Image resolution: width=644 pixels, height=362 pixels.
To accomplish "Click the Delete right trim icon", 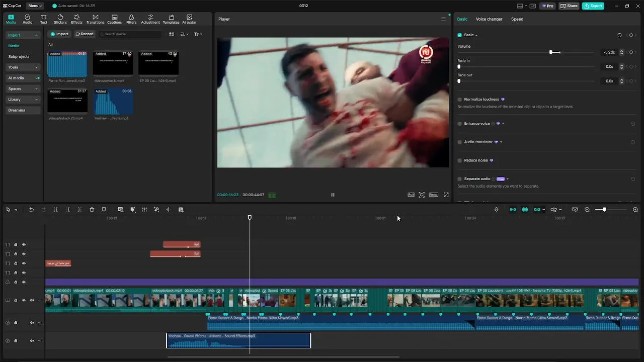I will coord(79,210).
